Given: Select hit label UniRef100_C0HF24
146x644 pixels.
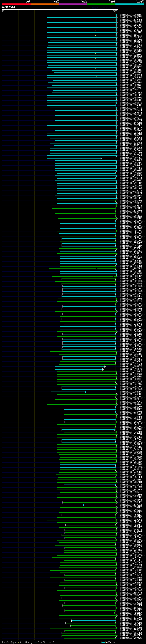Looking at the screenshot, I should 131,120.
